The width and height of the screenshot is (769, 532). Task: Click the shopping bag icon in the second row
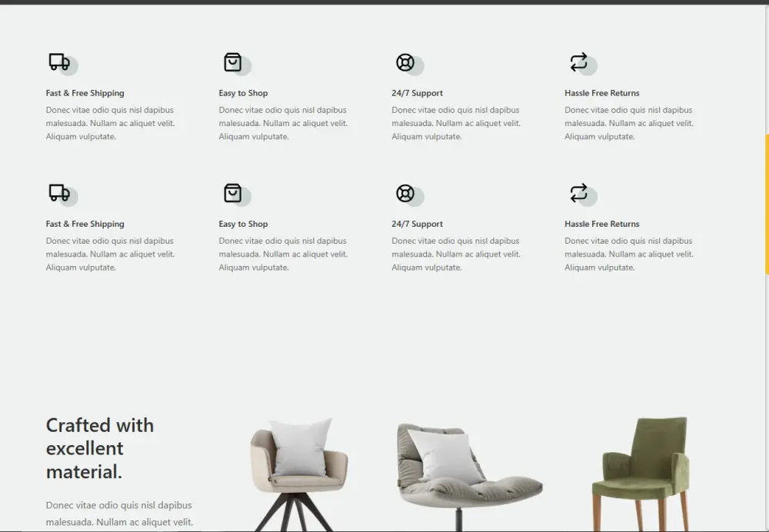232,193
